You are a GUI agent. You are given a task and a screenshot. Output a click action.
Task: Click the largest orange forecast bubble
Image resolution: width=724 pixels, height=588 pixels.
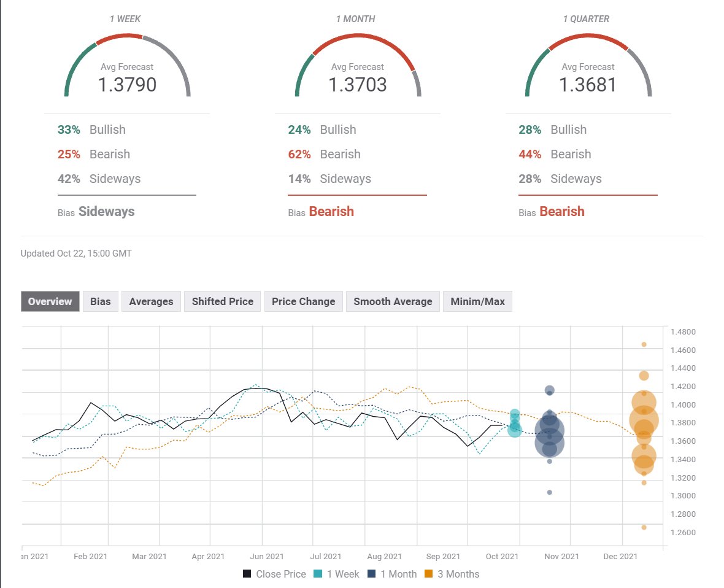click(x=644, y=420)
